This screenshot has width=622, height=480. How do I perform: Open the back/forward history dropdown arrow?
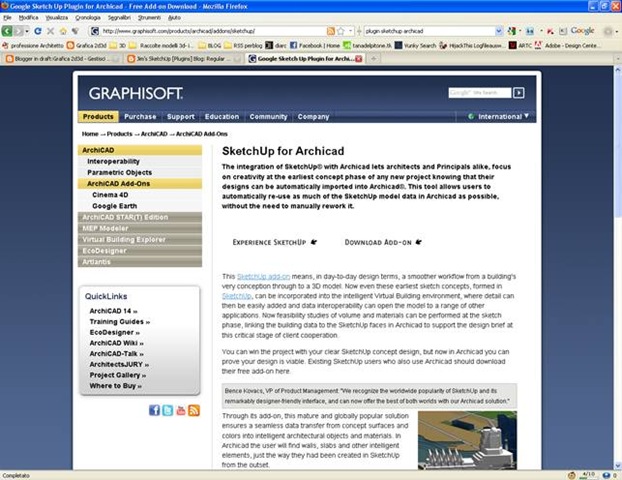tap(27, 31)
